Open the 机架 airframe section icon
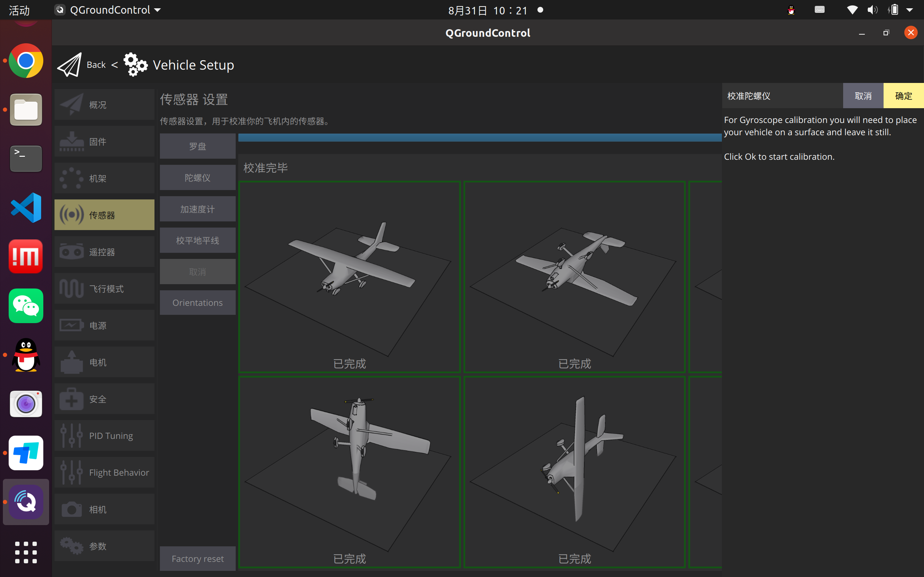This screenshot has width=924, height=577. [71, 178]
